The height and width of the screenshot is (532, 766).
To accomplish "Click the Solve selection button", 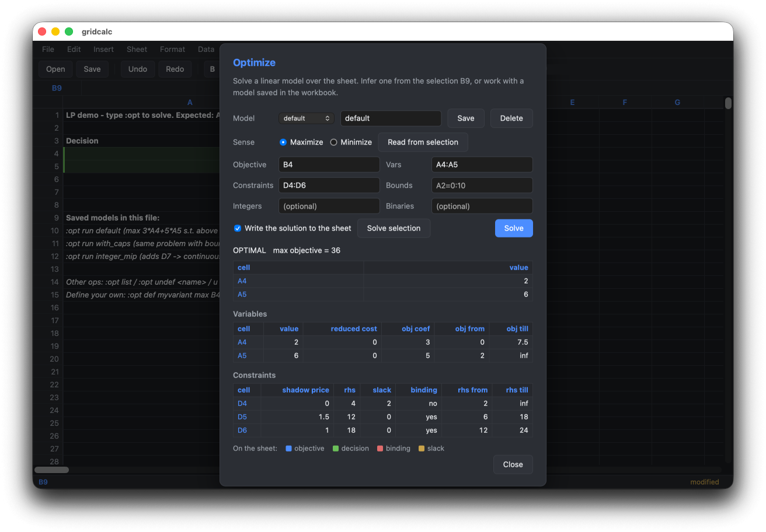I will pos(394,228).
